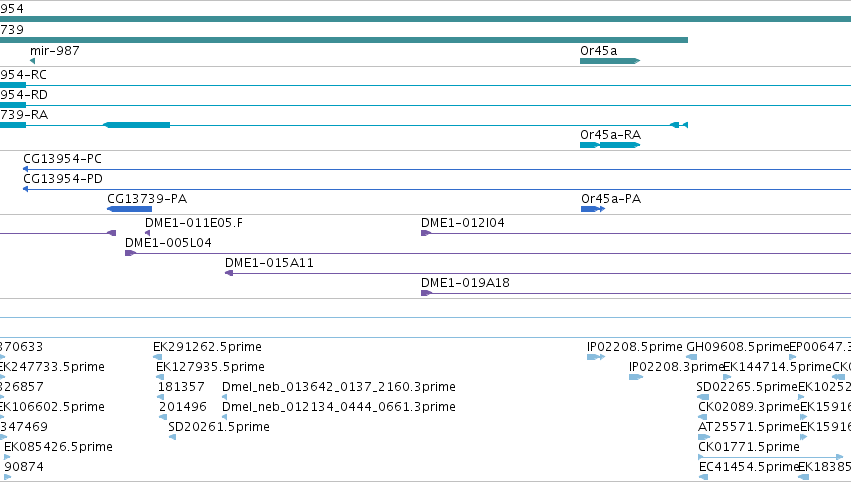
Task: Select the IP02208.5prime EST label
Action: pos(634,347)
